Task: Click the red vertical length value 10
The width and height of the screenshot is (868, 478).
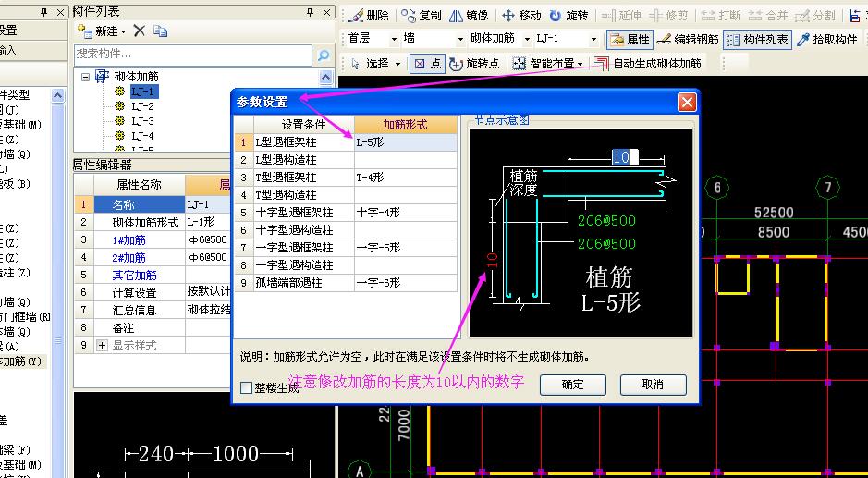Action: point(493,259)
